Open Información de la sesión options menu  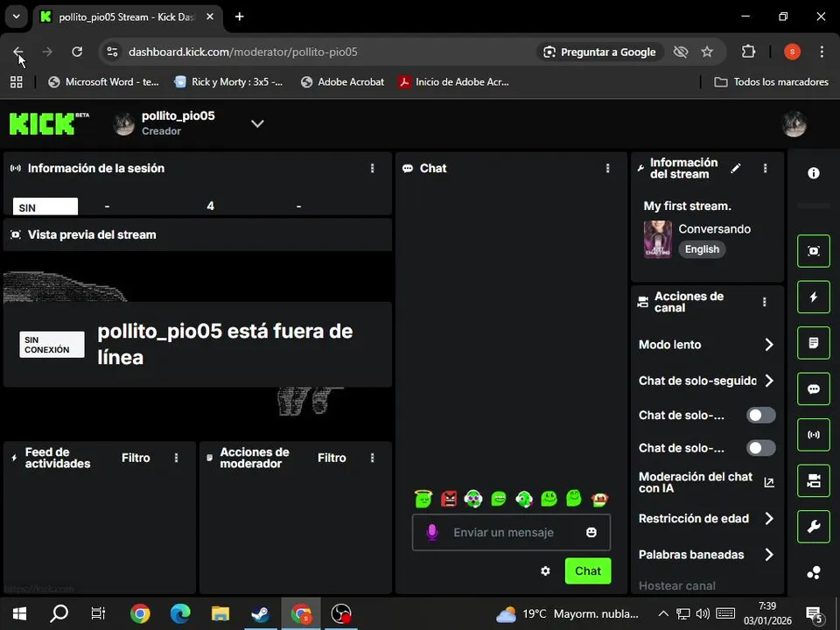point(373,168)
